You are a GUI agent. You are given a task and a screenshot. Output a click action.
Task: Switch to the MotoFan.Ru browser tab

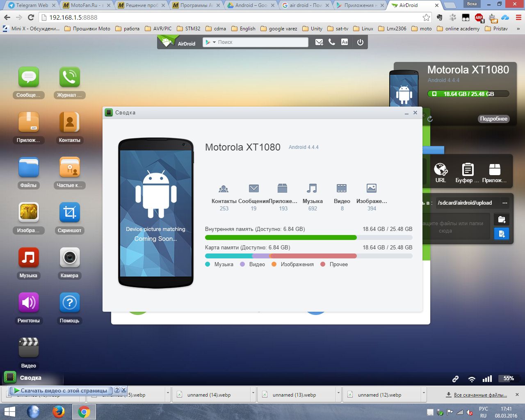(x=87, y=5)
